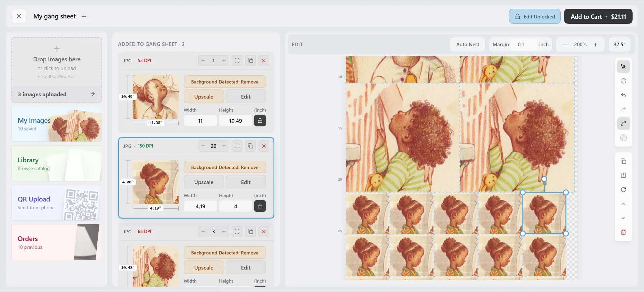Duplicate the 150 DPI image
The width and height of the screenshot is (644, 292).
(x=250, y=146)
